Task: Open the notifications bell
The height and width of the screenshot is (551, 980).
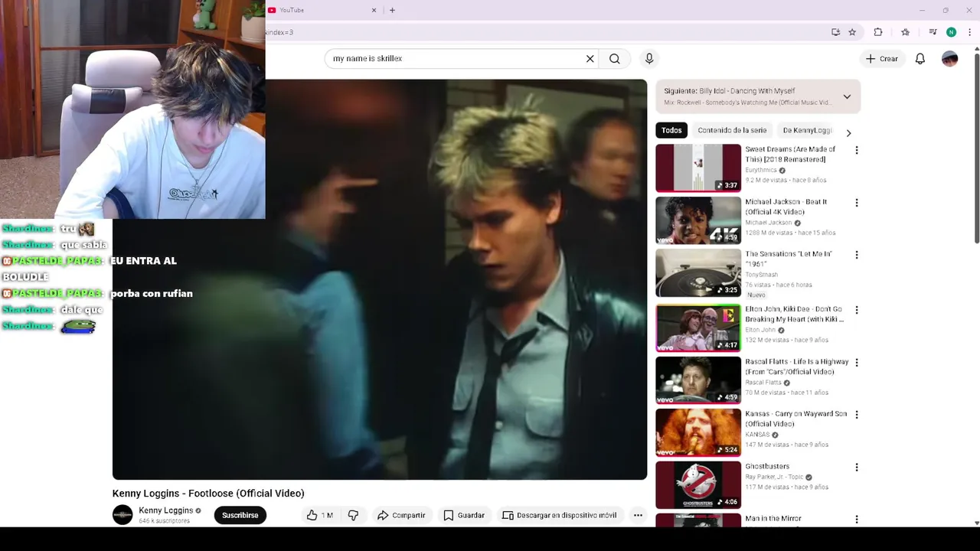Action: (x=920, y=59)
